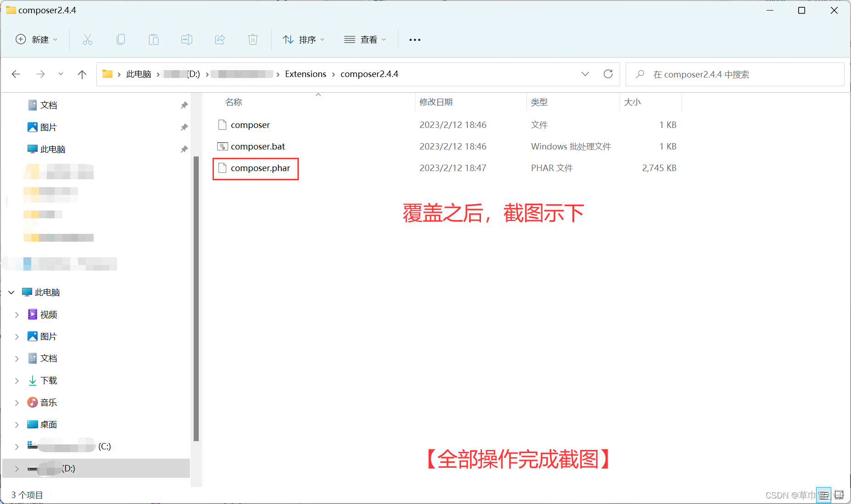Open the See more (...) menu
Image resolution: width=851 pixels, height=504 pixels.
(x=414, y=39)
